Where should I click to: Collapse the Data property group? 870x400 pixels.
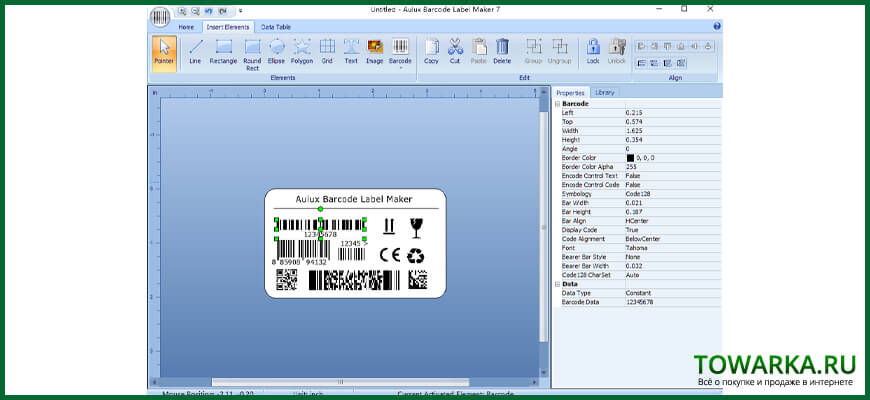(x=557, y=284)
